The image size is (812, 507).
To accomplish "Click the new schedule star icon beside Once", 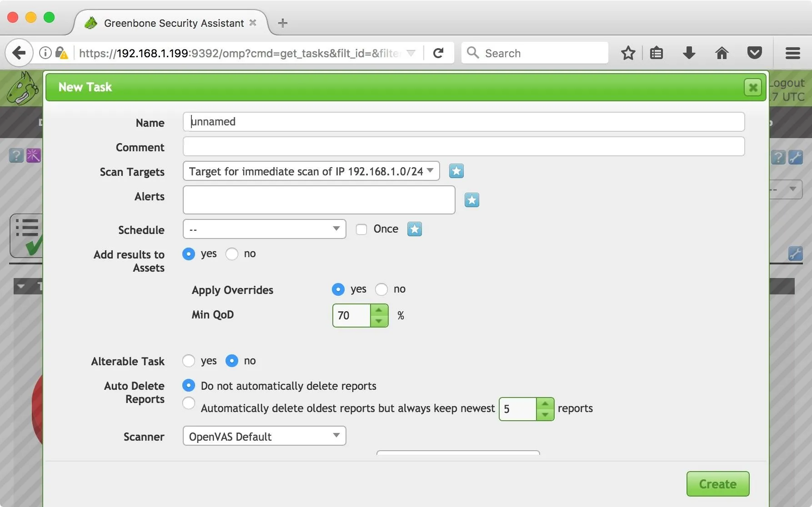I will point(415,229).
